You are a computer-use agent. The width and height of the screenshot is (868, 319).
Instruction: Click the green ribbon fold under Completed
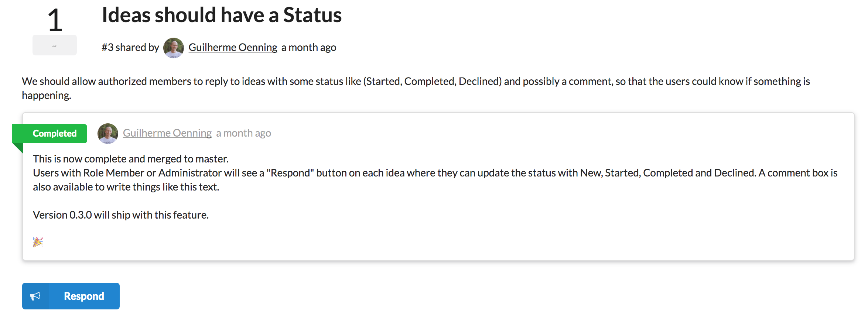tap(17, 148)
